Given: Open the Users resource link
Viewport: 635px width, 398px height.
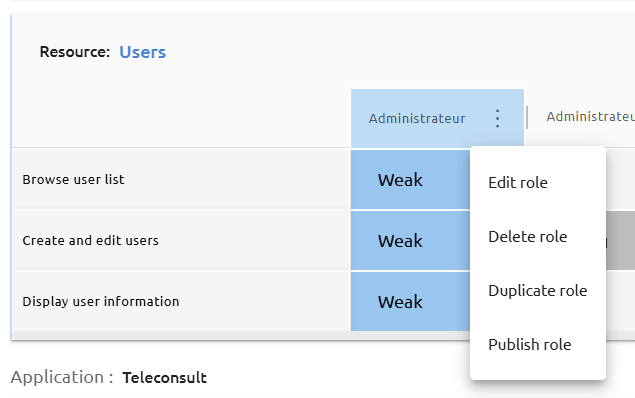Looking at the screenshot, I should pos(143,52).
